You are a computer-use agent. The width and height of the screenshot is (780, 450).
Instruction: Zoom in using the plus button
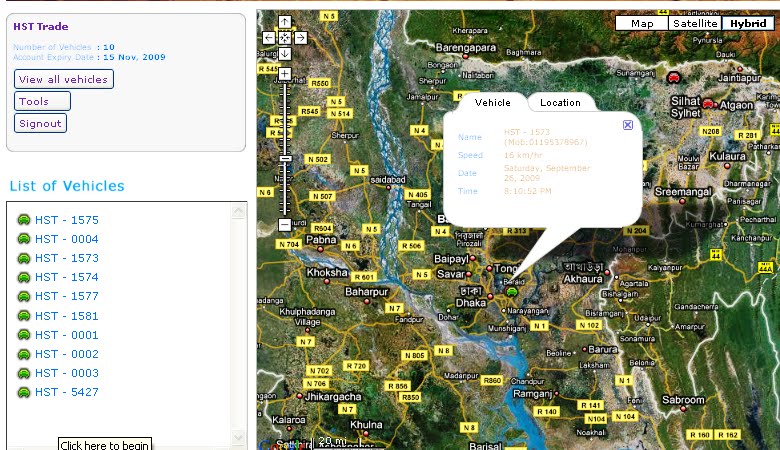pyautogui.click(x=285, y=74)
